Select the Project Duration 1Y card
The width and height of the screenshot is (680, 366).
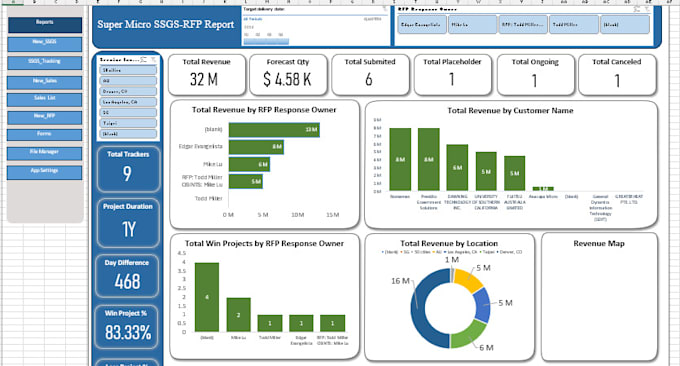pos(128,223)
